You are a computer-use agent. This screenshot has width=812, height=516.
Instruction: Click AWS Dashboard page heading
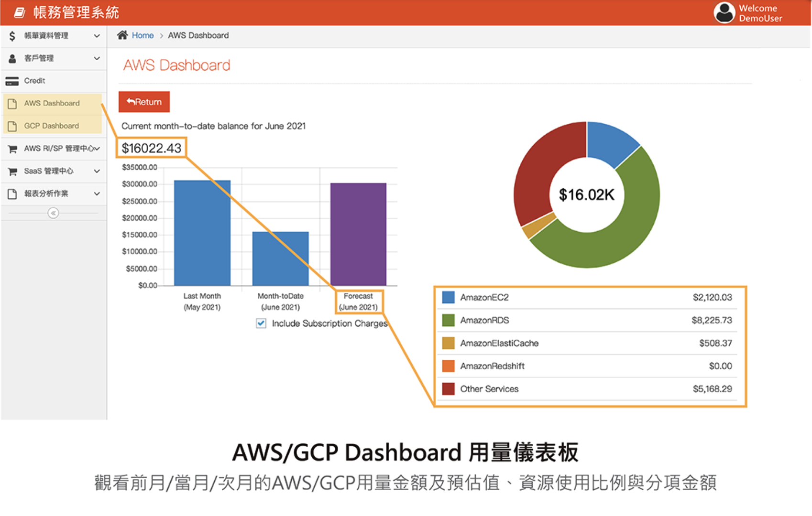[x=176, y=65]
